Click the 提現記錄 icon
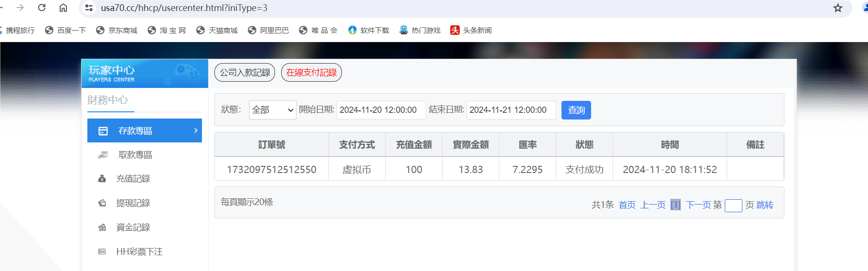The image size is (868, 271). [102, 203]
